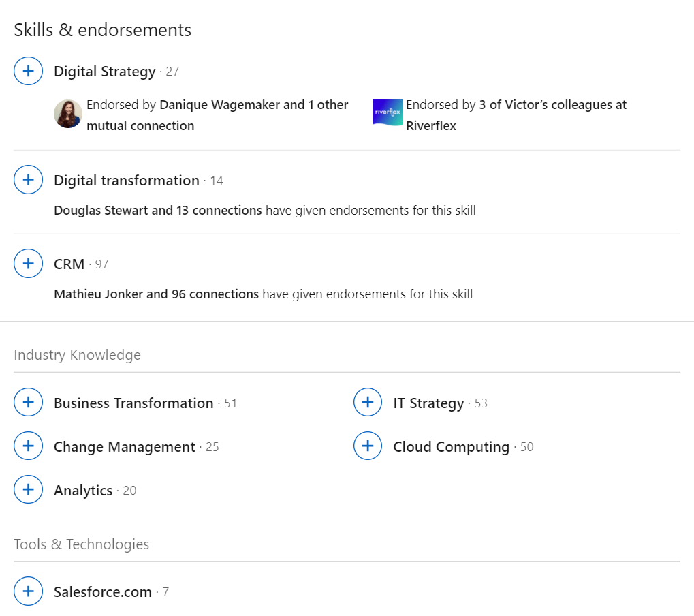Open the Business Transformation skill title

click(x=133, y=403)
